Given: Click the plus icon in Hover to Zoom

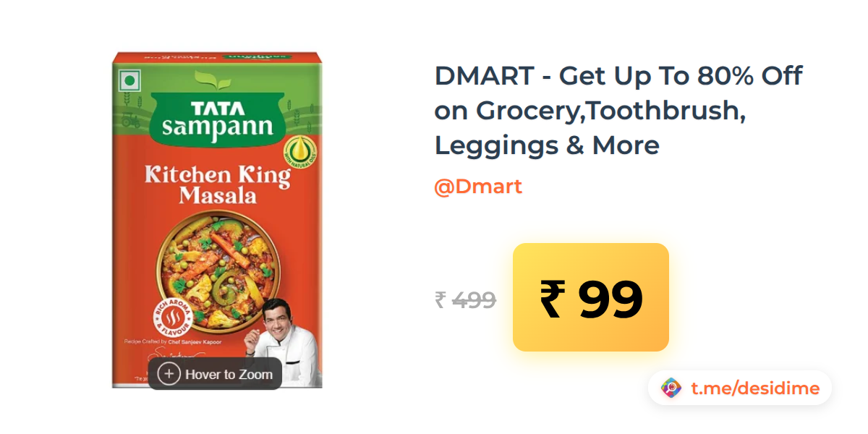Looking at the screenshot, I should click(169, 374).
